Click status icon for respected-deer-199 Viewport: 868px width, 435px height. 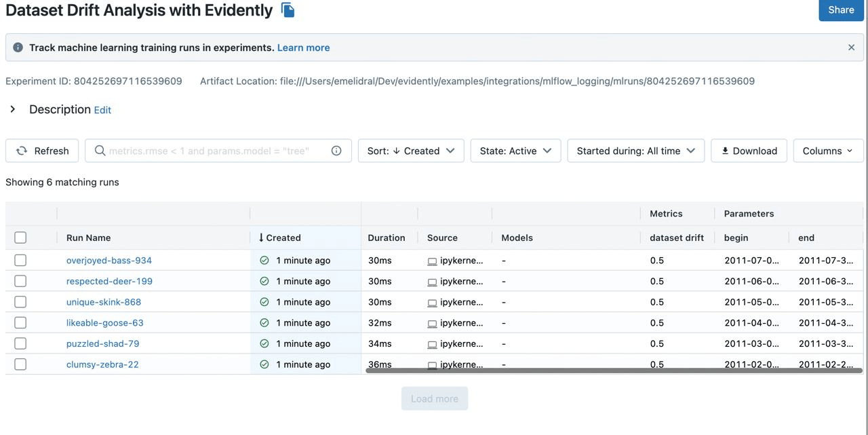click(264, 281)
